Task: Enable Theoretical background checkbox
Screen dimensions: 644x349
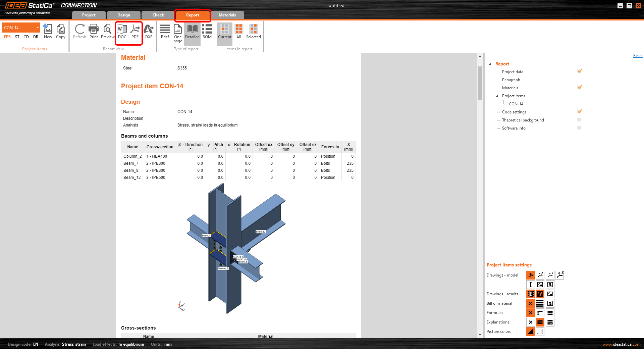Action: pos(579,120)
